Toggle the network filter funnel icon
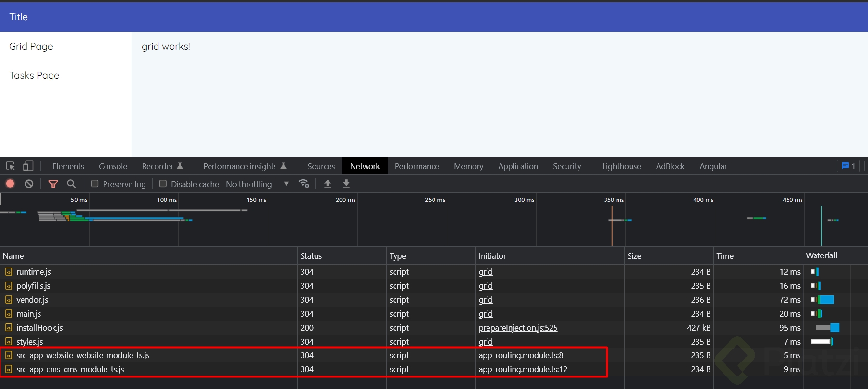Viewport: 868px width, 389px height. pos(53,184)
